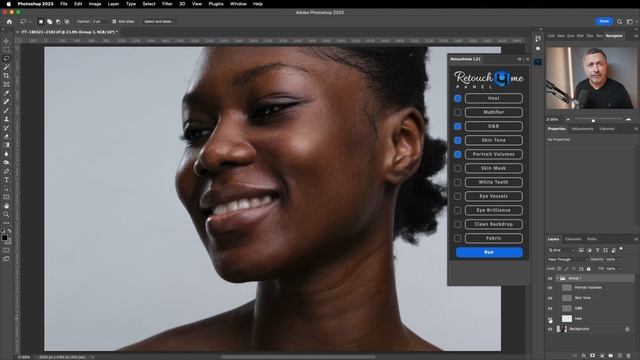The height and width of the screenshot is (360, 640).
Task: Select the Hand tool
Action: pos(6,206)
